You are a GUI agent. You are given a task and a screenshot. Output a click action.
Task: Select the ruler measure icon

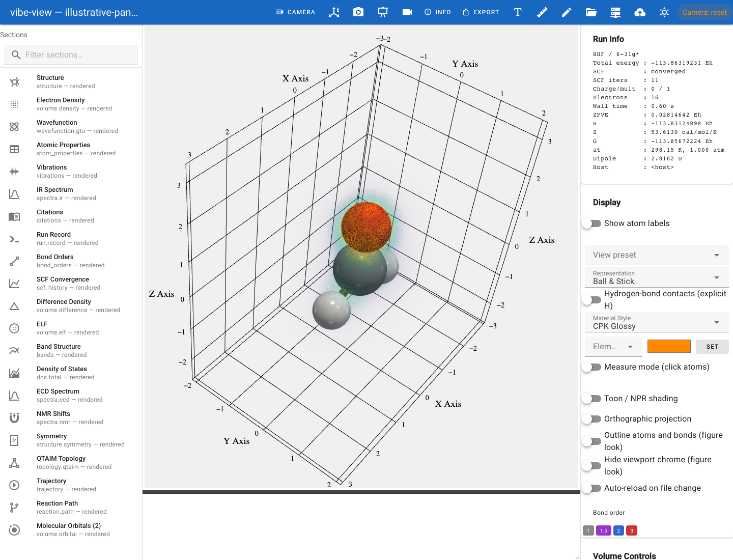pyautogui.click(x=542, y=12)
